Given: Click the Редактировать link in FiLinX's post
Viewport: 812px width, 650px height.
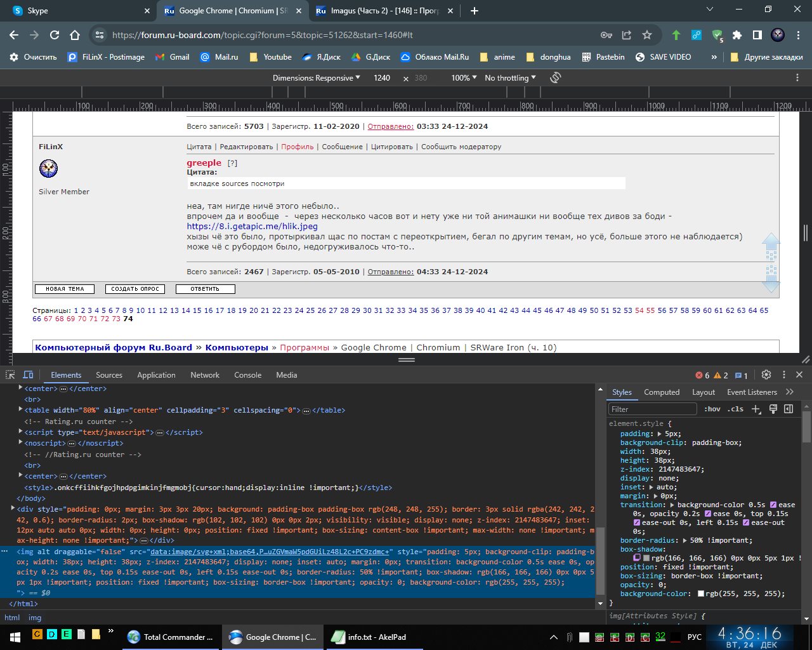Looking at the screenshot, I should [246, 147].
